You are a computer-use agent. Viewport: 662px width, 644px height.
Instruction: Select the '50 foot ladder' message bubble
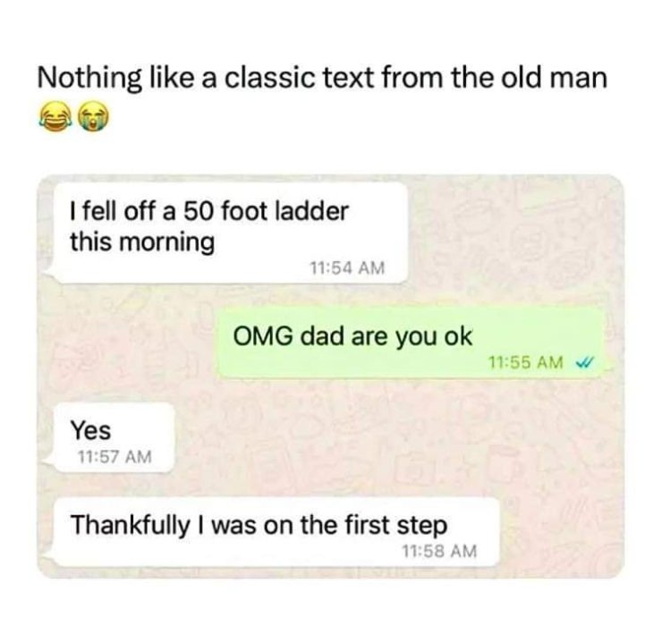pos(230,233)
